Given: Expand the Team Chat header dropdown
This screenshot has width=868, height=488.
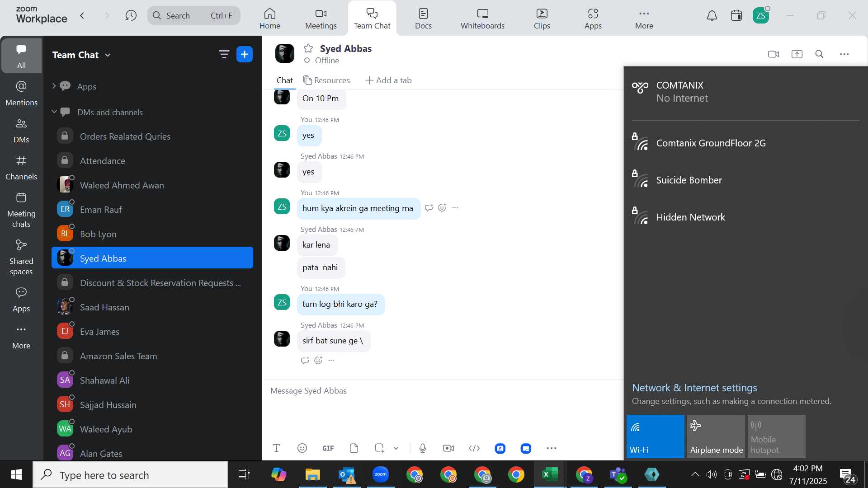Looking at the screenshot, I should click(x=108, y=55).
